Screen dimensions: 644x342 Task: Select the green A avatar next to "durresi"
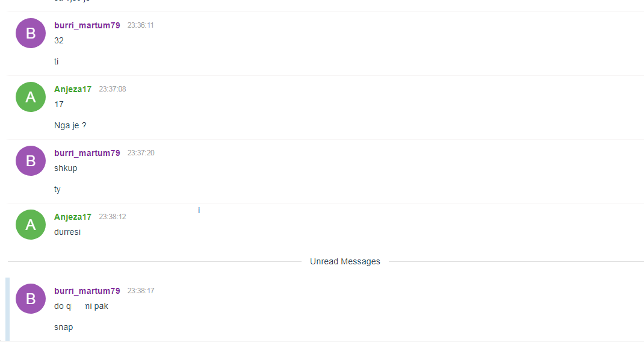tap(30, 225)
